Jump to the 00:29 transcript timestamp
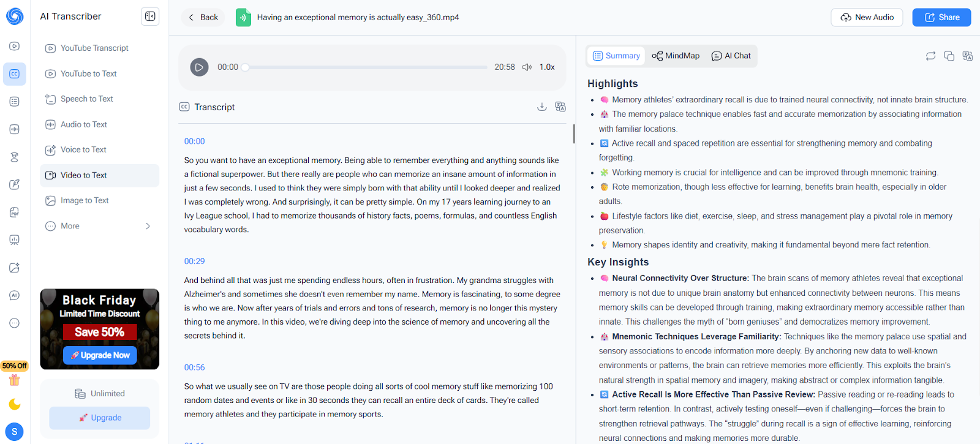 click(195, 261)
